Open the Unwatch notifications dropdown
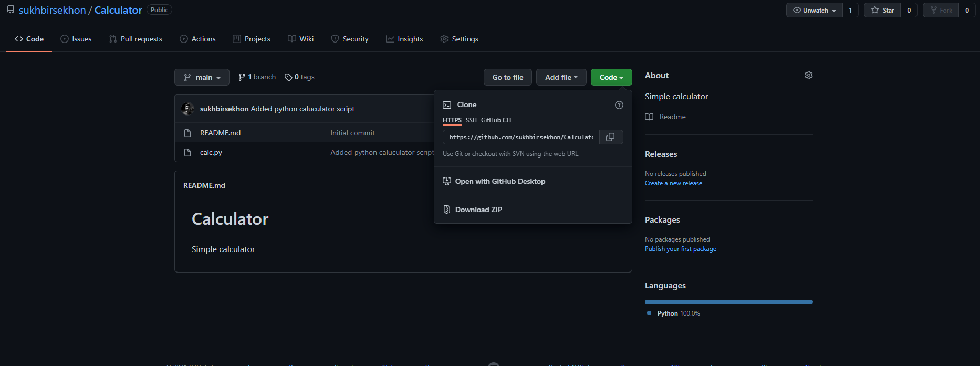Viewport: 980px width, 366px height. (815, 10)
